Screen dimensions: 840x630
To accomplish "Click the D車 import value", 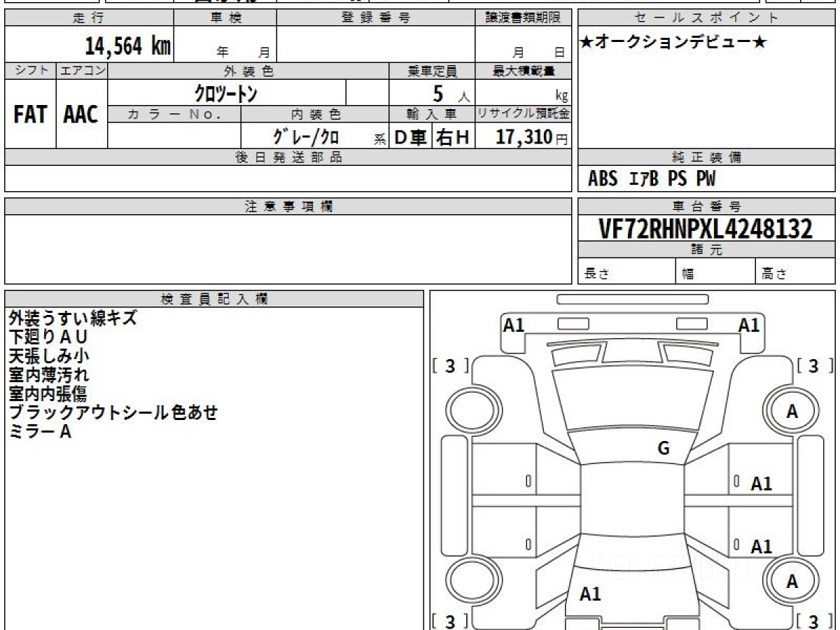I will point(411,137).
